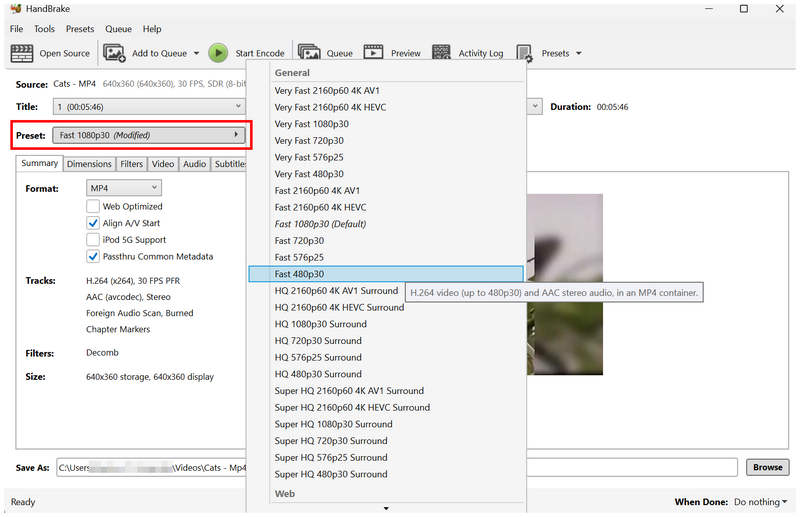The width and height of the screenshot is (800, 517).
Task: Open the Help menu
Action: click(152, 29)
